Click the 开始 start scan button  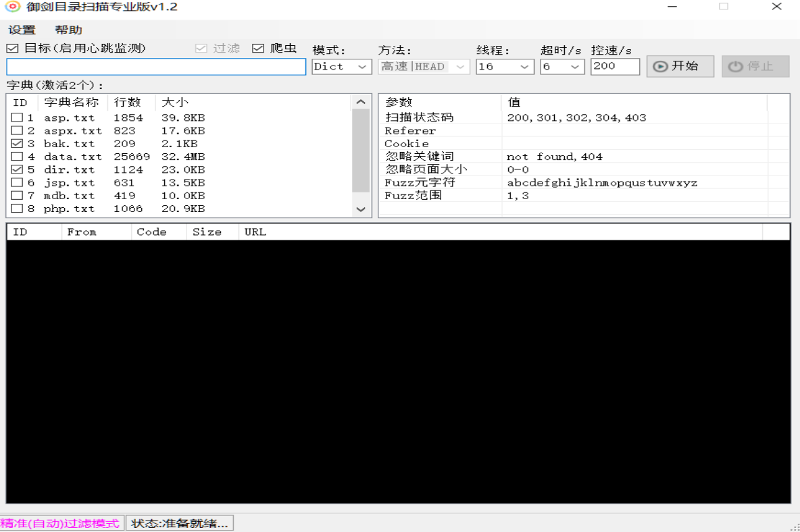point(680,66)
